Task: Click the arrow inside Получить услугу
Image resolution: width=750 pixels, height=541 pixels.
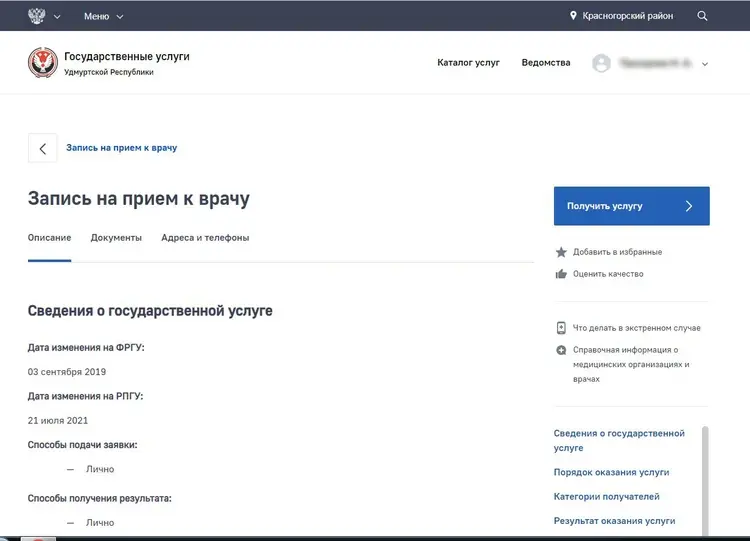Action: [689, 206]
